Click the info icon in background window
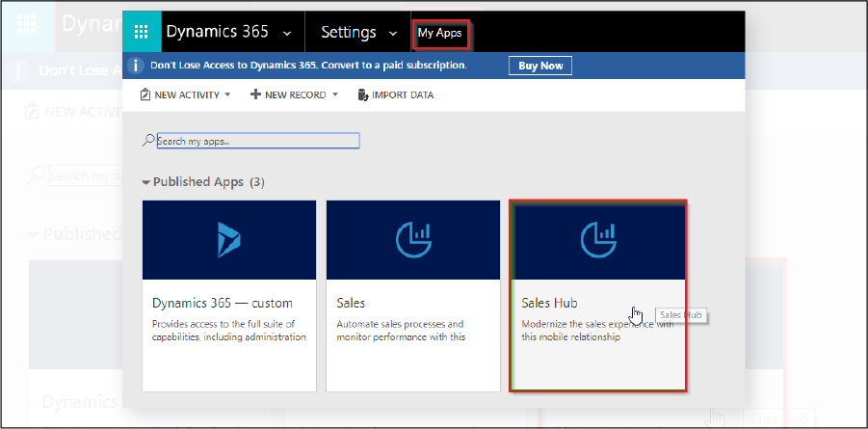Screen dimensions: 868x429 pos(20,70)
